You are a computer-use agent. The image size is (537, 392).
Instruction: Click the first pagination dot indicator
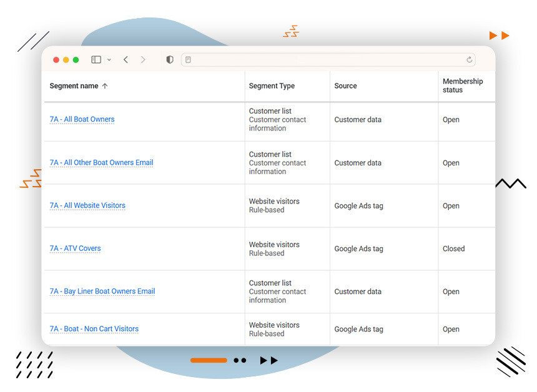(236, 360)
